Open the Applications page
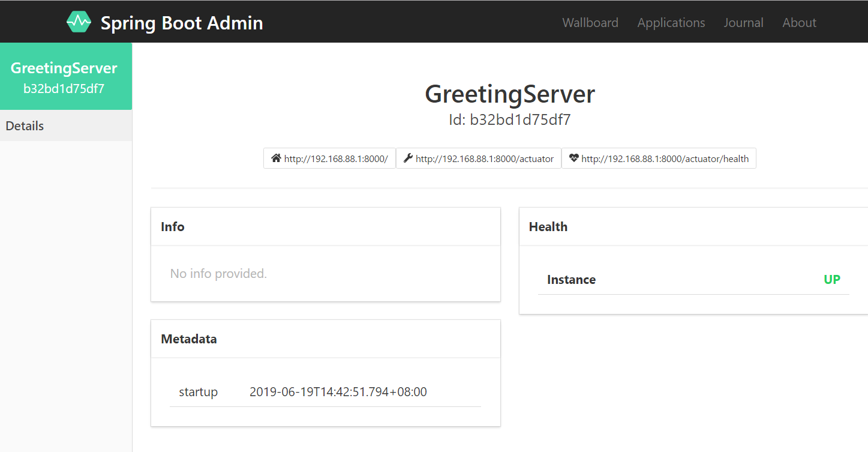 (x=671, y=23)
